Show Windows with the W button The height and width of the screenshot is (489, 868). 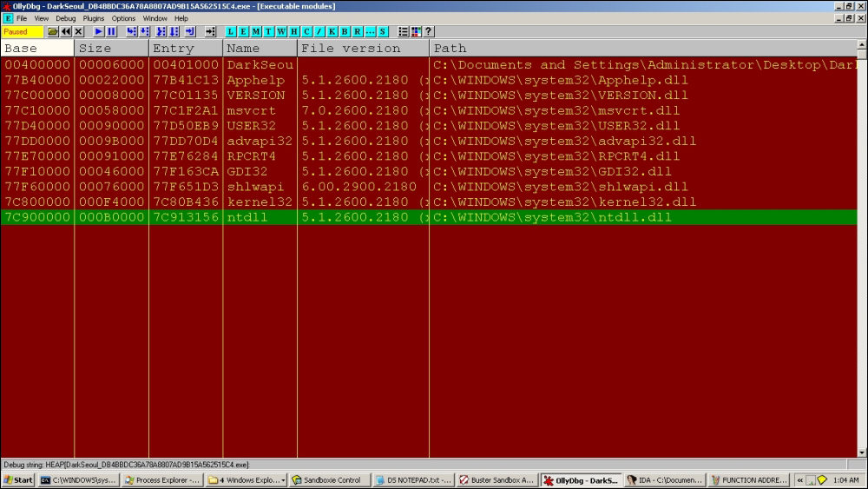pos(281,31)
